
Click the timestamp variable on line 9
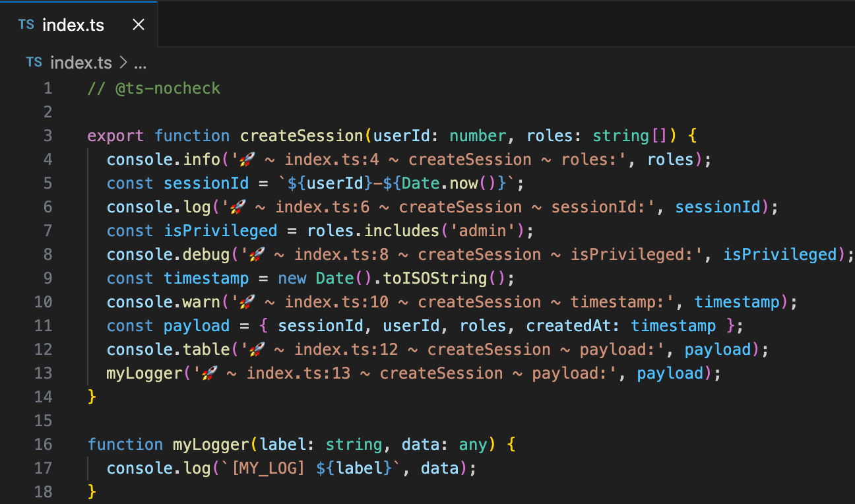(206, 278)
